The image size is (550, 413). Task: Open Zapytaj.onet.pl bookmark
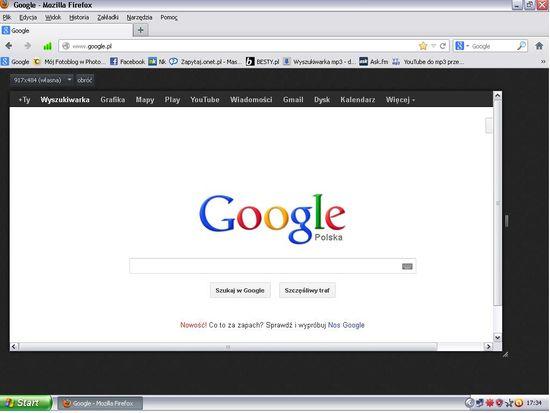[205, 62]
